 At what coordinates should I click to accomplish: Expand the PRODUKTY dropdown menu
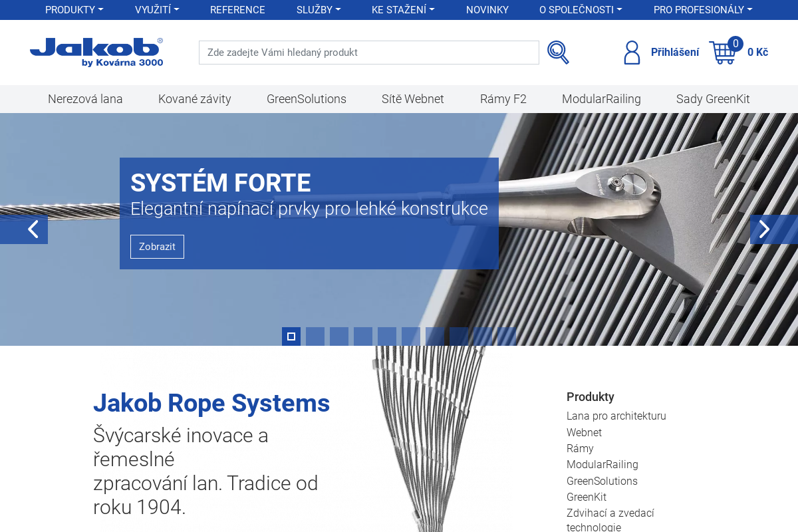click(x=74, y=10)
